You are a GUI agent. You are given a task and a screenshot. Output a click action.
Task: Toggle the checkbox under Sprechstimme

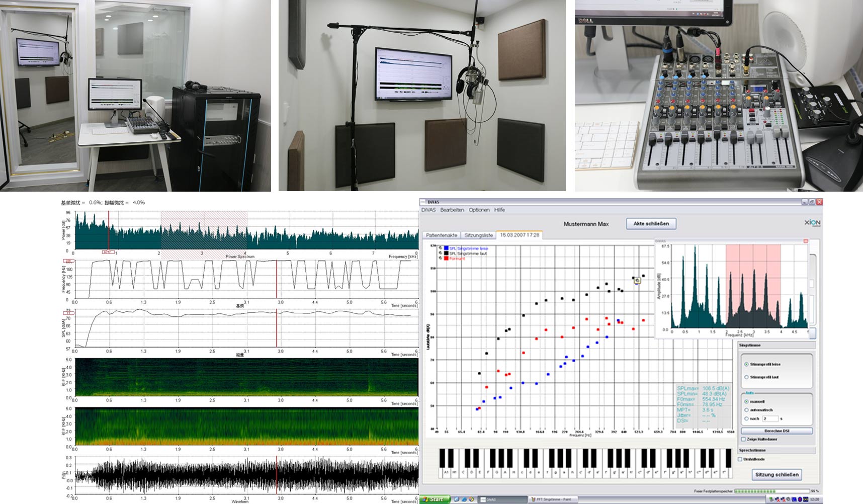click(740, 459)
